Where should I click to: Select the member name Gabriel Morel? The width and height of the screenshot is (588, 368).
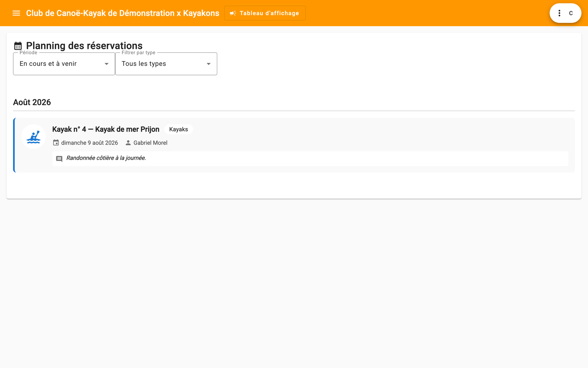pyautogui.click(x=150, y=143)
